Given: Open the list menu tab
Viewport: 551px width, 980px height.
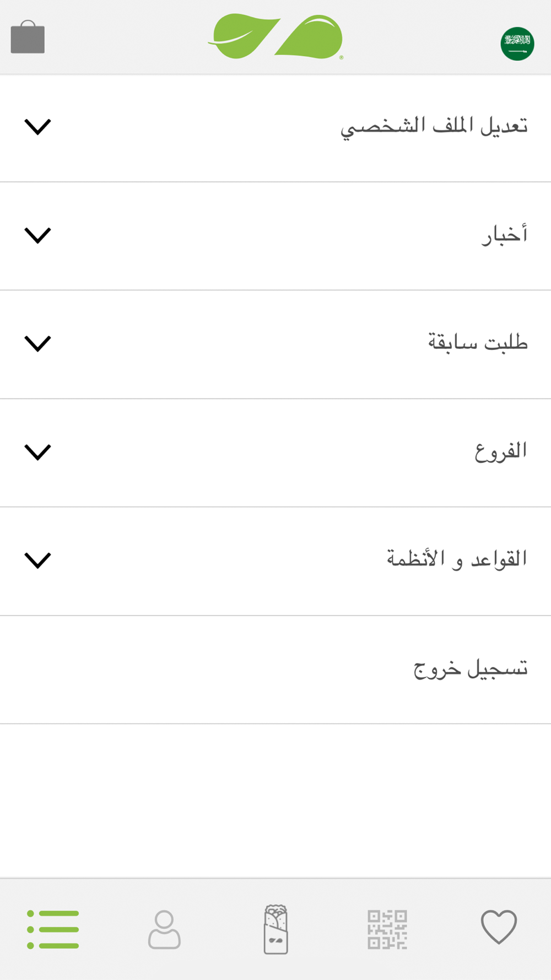Looking at the screenshot, I should coord(53,929).
